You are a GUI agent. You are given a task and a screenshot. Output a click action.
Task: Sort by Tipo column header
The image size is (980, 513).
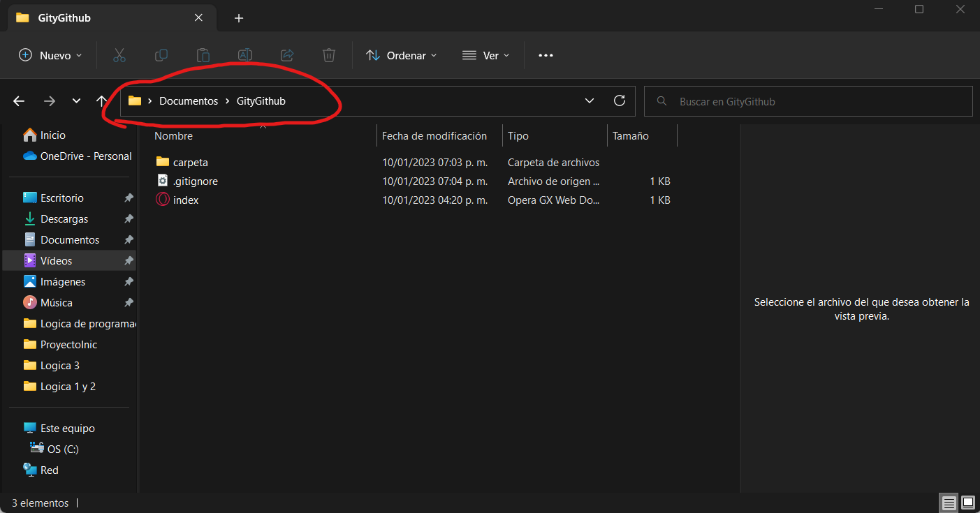pos(518,136)
